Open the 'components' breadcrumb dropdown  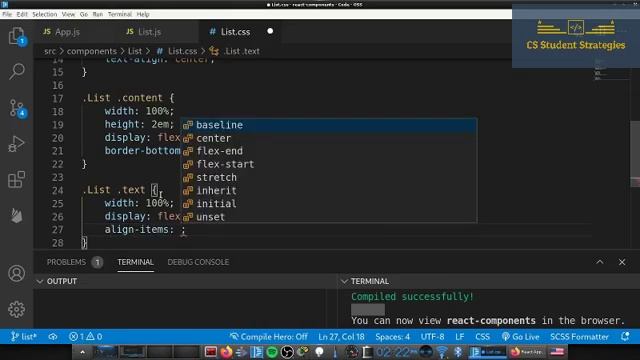[91, 51]
